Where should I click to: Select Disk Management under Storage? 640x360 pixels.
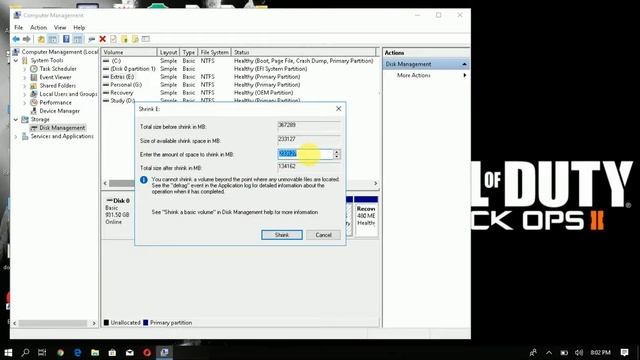62,128
